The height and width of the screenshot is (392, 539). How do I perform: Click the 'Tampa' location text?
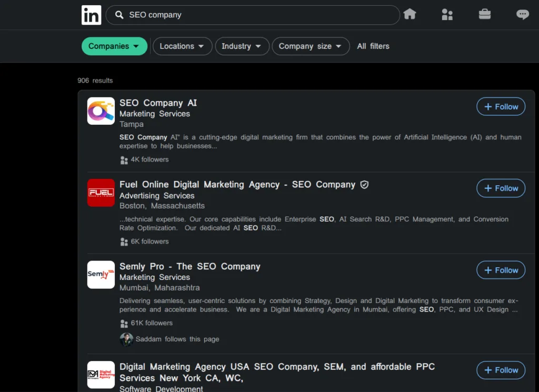point(131,124)
